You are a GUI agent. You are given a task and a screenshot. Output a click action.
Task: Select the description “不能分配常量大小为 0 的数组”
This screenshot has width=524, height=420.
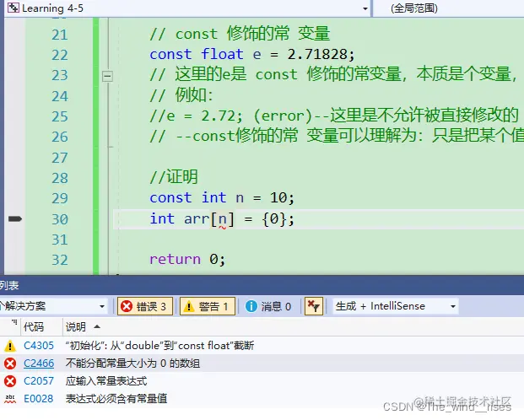(x=132, y=363)
